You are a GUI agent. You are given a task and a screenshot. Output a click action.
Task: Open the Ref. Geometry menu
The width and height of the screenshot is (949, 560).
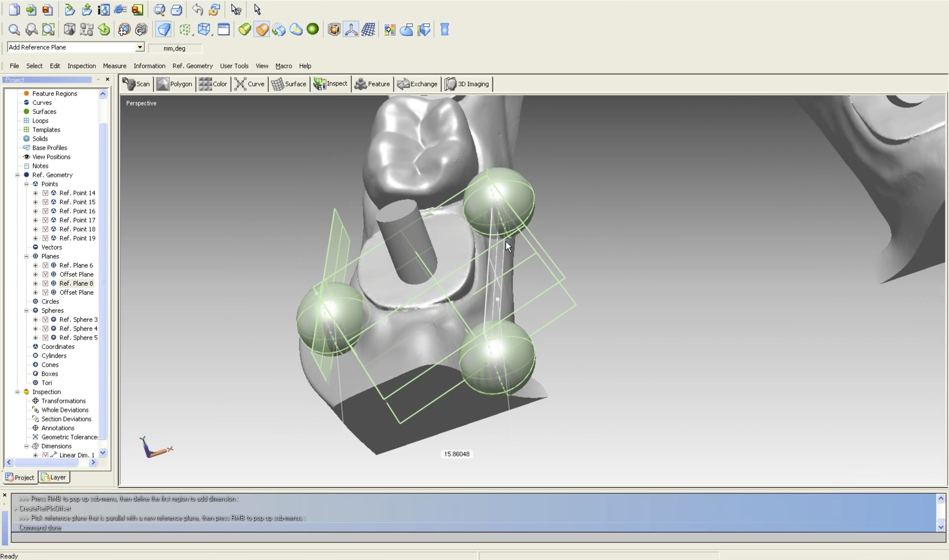(192, 66)
